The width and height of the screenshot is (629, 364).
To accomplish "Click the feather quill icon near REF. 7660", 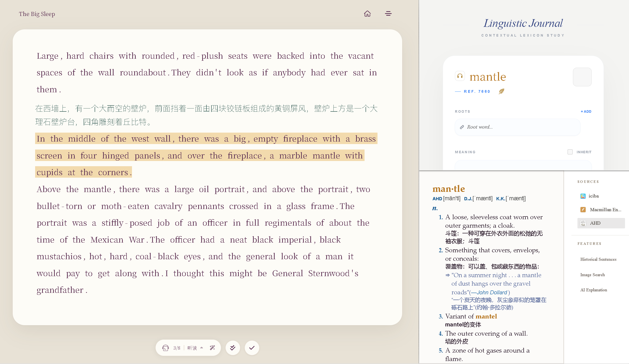I will (x=501, y=91).
